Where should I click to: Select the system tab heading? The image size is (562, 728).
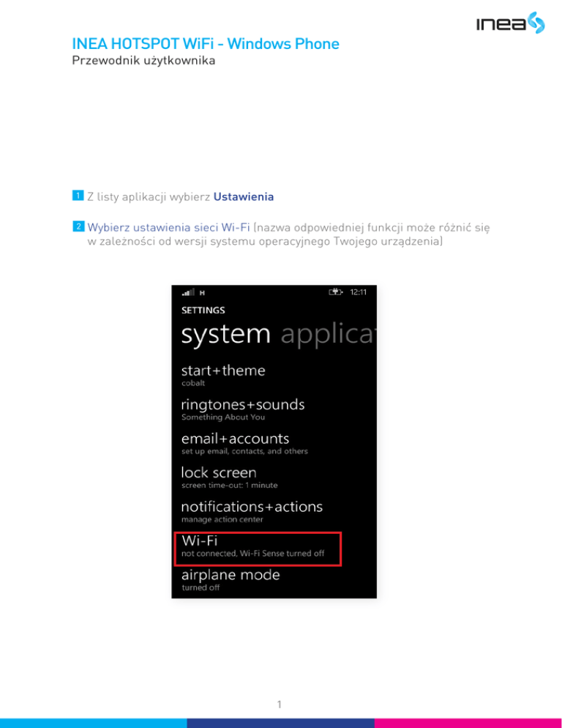pyautogui.click(x=225, y=334)
